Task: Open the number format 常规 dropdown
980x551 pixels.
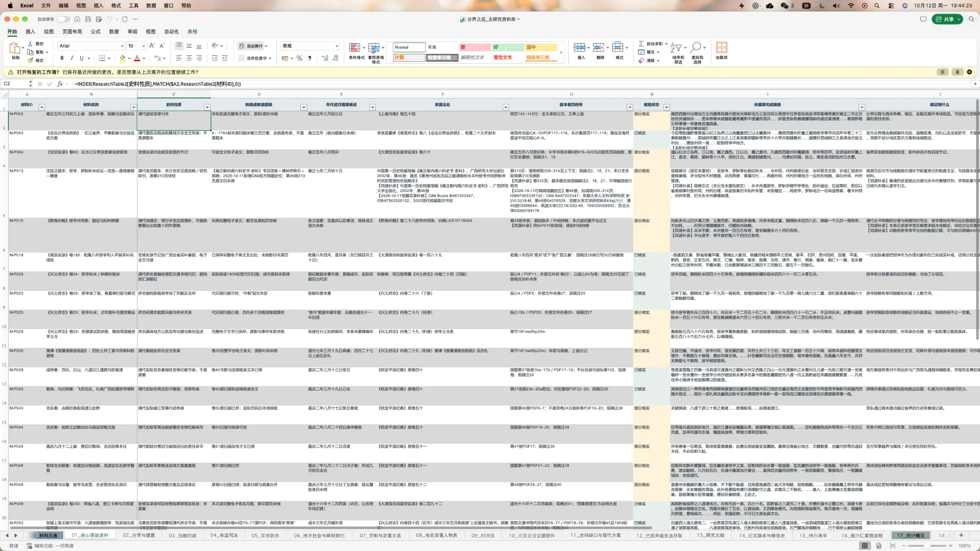Action: [337, 46]
